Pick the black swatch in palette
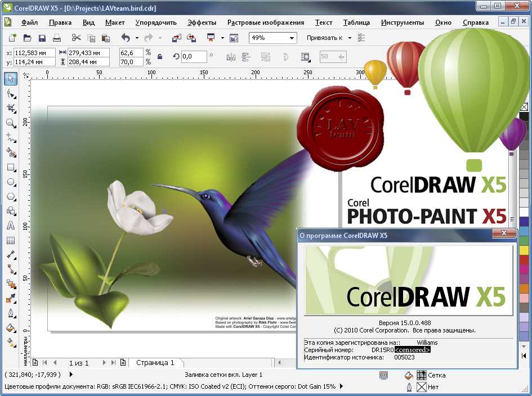This screenshot has width=532, height=396. point(524,116)
